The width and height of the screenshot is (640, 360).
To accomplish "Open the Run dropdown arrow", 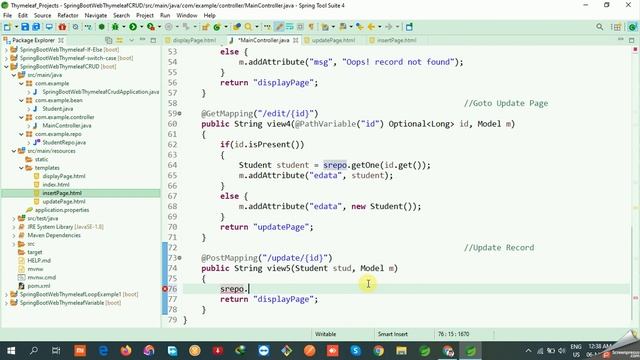I will tap(141, 27).
